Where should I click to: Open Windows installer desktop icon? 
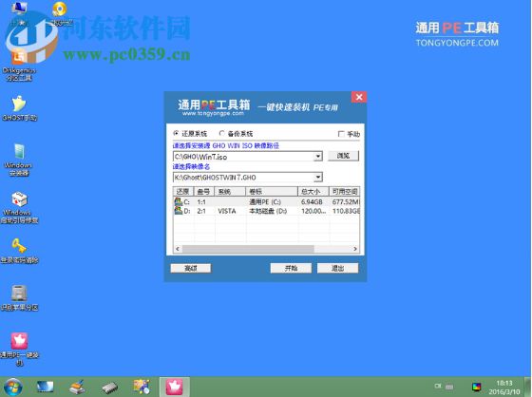19,160
